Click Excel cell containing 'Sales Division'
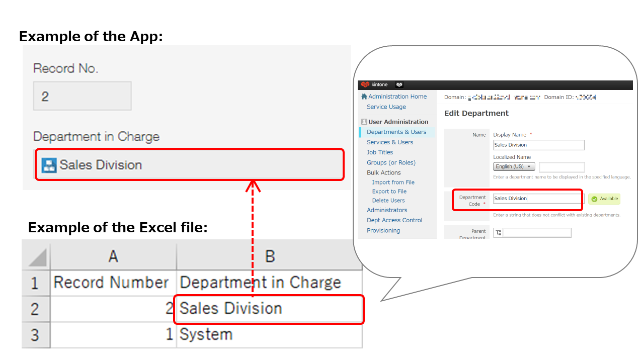Image resolution: width=644 pixels, height=362 pixels. [269, 309]
